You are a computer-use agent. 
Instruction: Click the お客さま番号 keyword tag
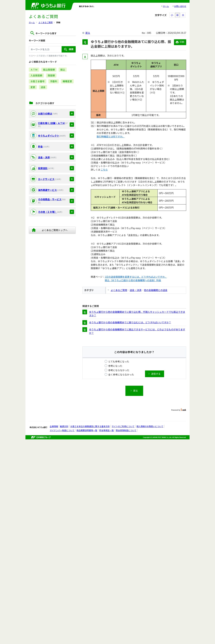(x=38, y=81)
